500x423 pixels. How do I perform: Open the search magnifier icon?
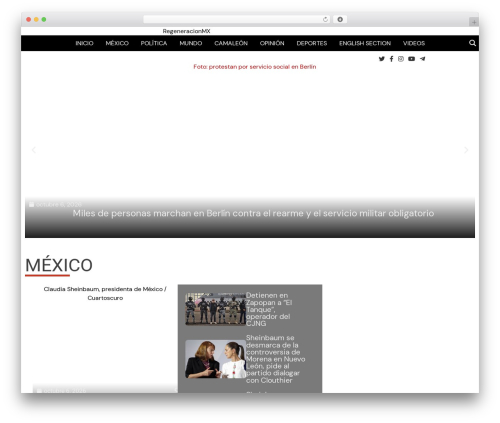(x=472, y=43)
